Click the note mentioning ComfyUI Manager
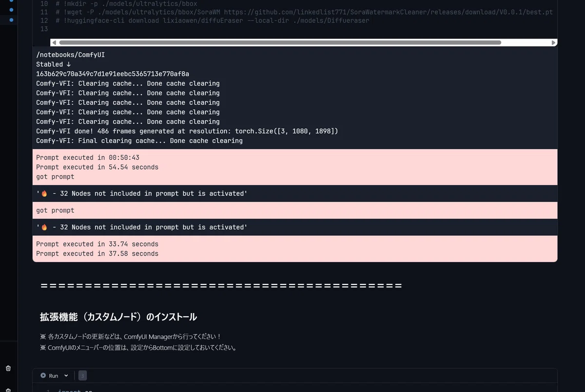Screen dimensions: 585x392 tap(131, 336)
